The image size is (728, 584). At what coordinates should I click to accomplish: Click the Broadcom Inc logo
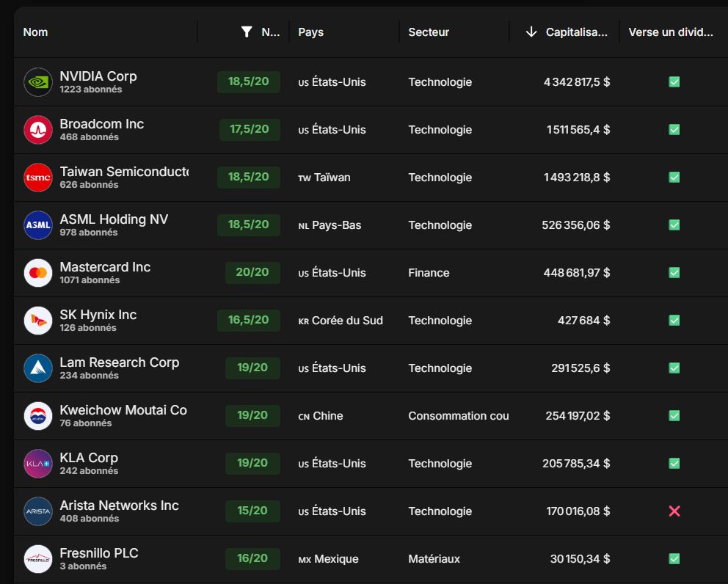tap(38, 130)
